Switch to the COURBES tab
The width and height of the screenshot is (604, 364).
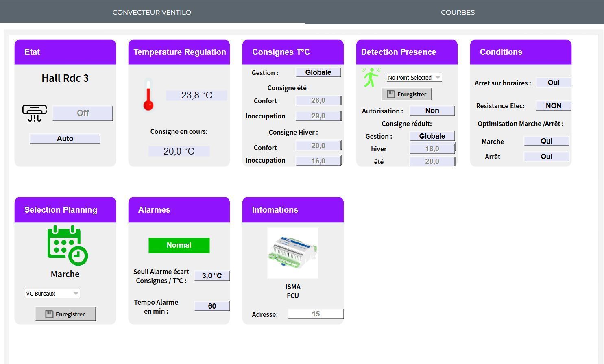[x=458, y=12]
